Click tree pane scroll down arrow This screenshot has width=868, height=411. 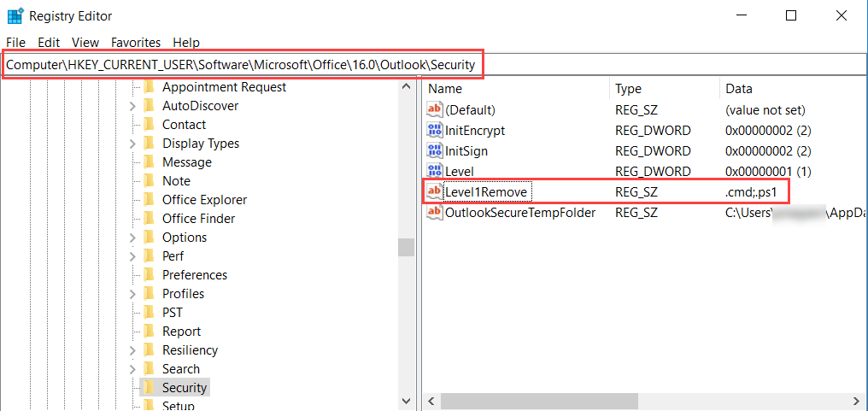pos(406,401)
